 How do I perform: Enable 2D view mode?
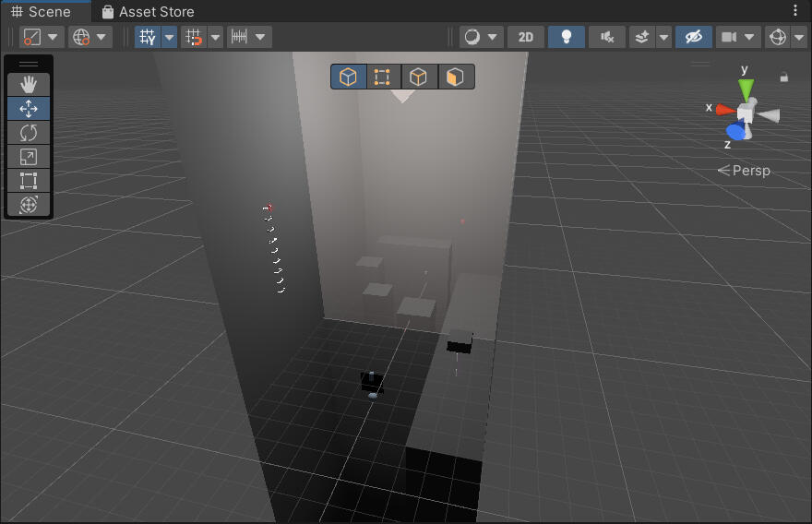tap(525, 37)
